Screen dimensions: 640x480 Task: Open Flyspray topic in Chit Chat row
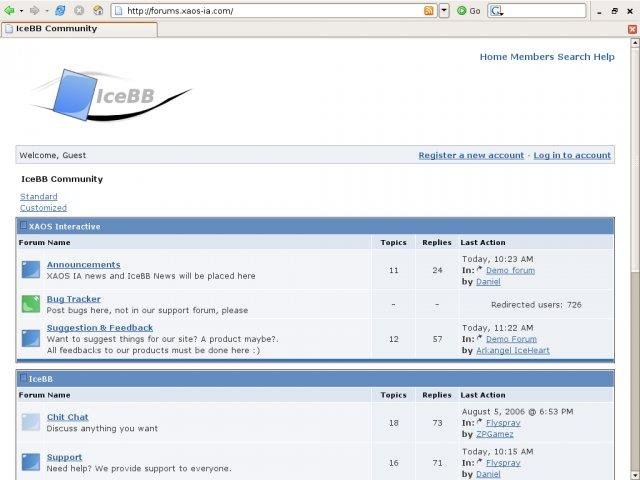(503, 423)
